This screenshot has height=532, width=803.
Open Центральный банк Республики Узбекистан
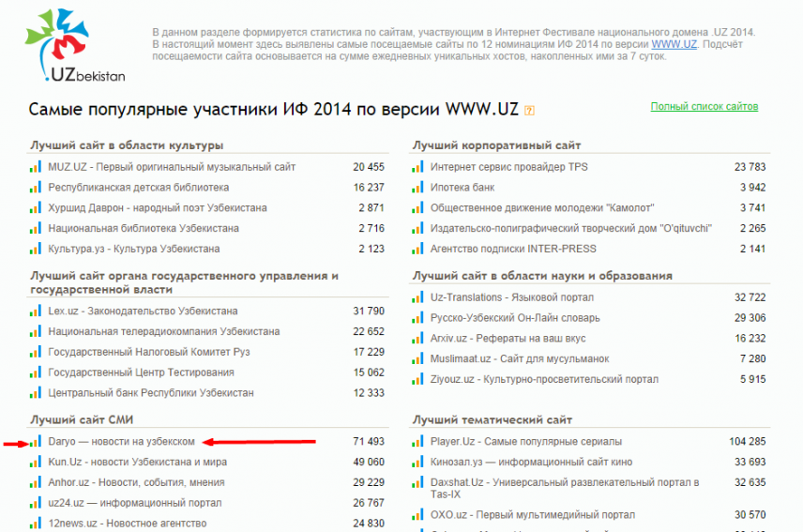pyautogui.click(x=150, y=393)
